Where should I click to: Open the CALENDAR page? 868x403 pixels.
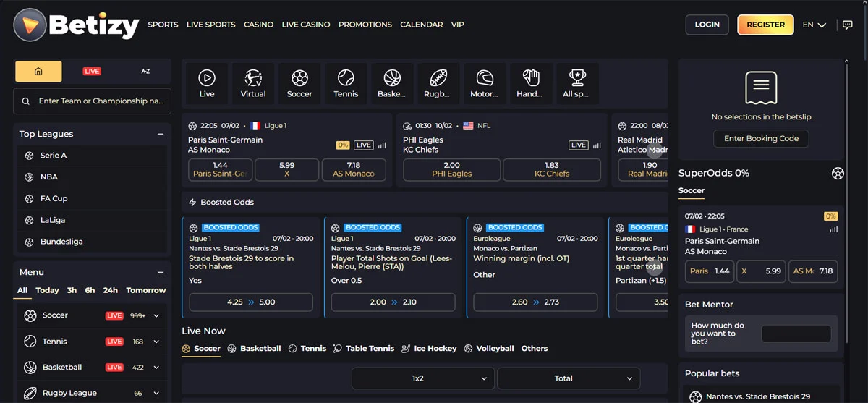point(422,25)
